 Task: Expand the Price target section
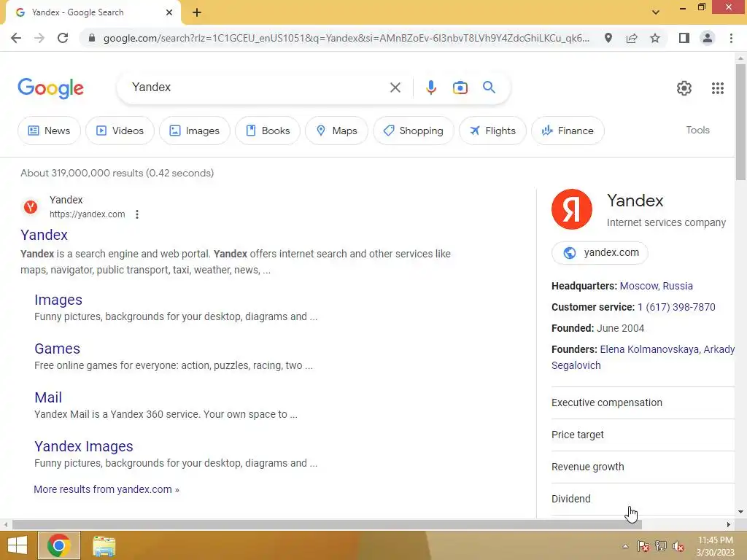643,435
